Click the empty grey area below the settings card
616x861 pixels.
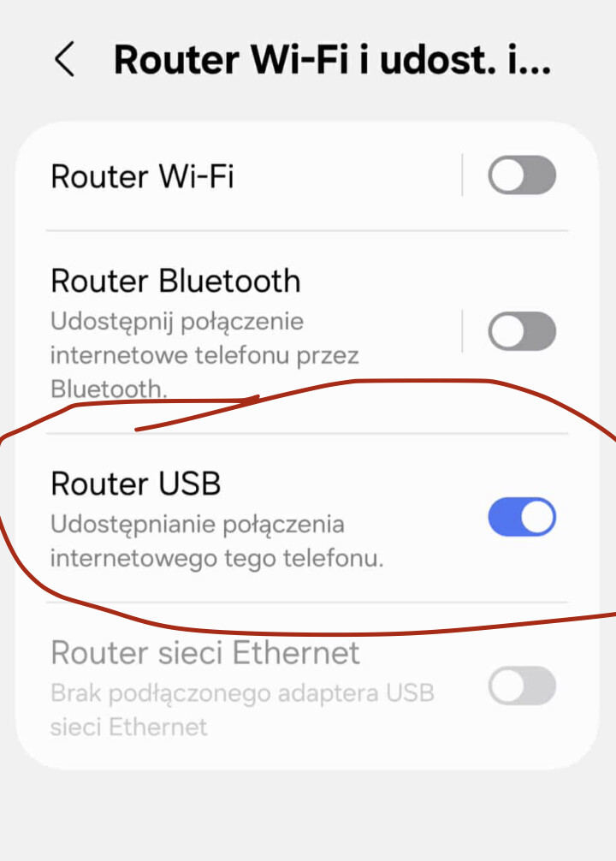pyautogui.click(x=307, y=813)
